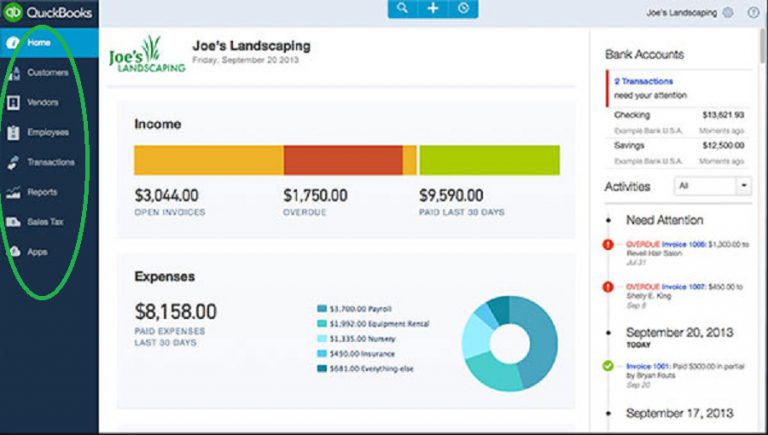The width and height of the screenshot is (768, 435).
Task: Open recent transactions clock icon
Action: pos(463,8)
